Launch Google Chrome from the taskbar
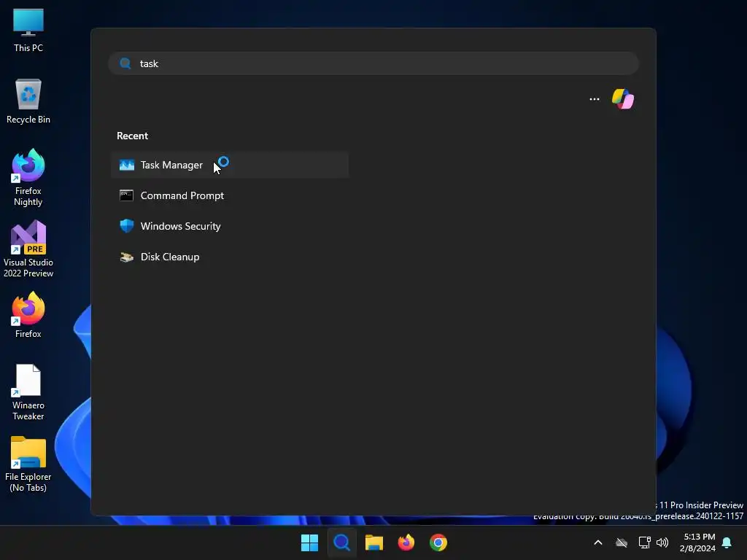The height and width of the screenshot is (560, 747). [438, 542]
